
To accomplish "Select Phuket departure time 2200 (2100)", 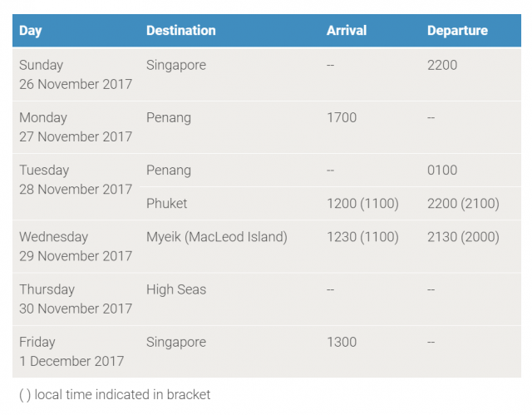I will pos(463,204).
